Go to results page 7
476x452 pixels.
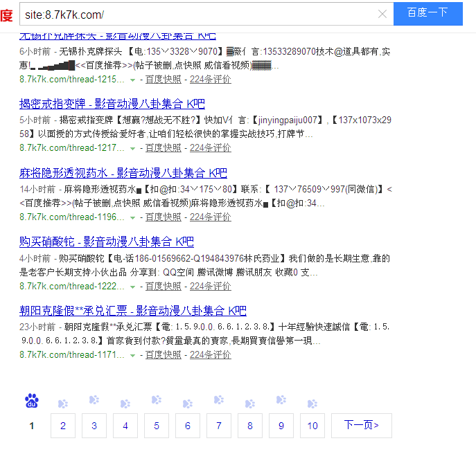(219, 425)
